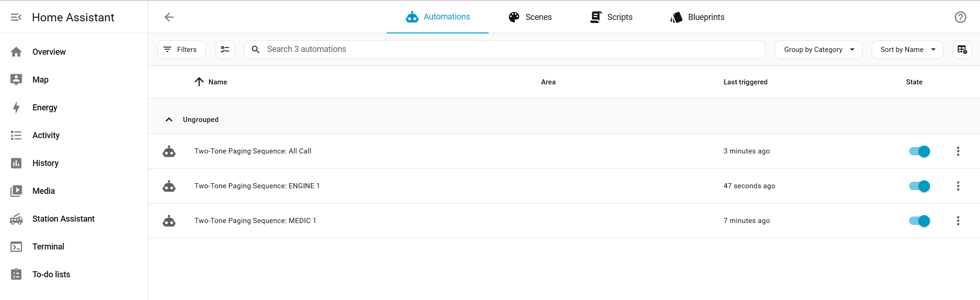
Task: Switch to the Scenes tab
Action: point(530,17)
